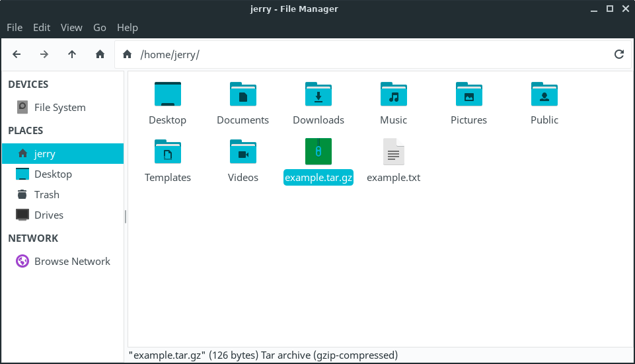
Task: Open Trash from the sidebar
Action: click(x=46, y=194)
